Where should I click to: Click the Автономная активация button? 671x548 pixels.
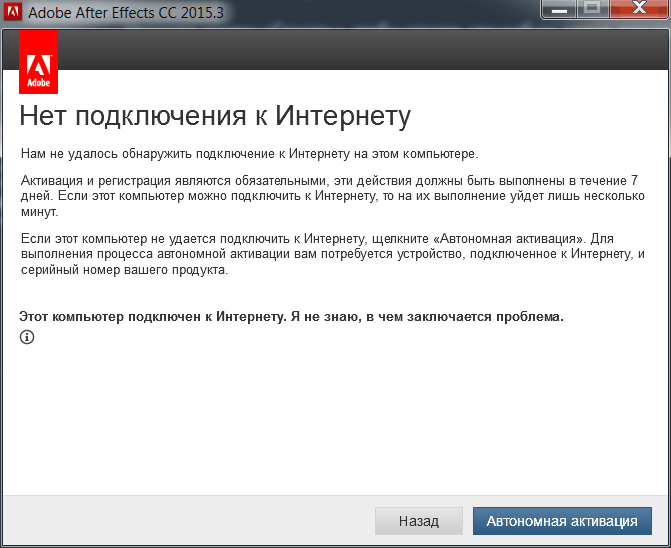[x=562, y=521]
